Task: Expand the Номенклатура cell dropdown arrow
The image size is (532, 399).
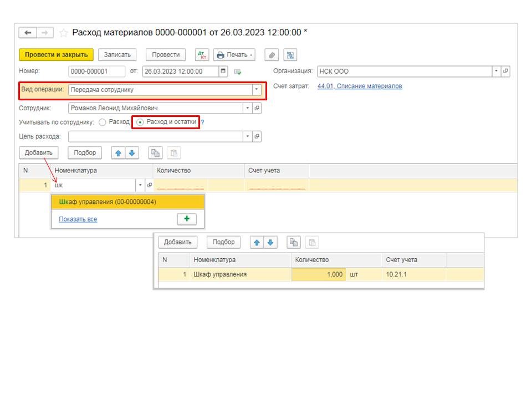Action: click(140, 185)
